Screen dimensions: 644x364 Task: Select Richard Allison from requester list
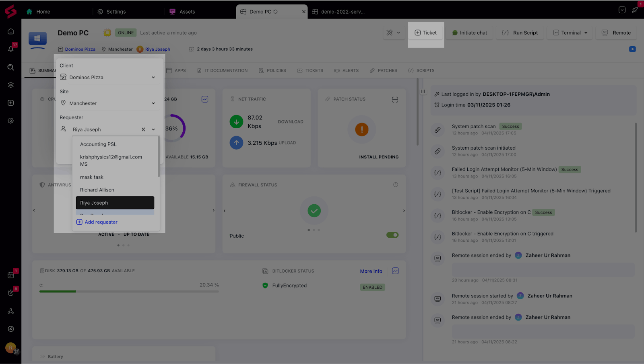97,190
